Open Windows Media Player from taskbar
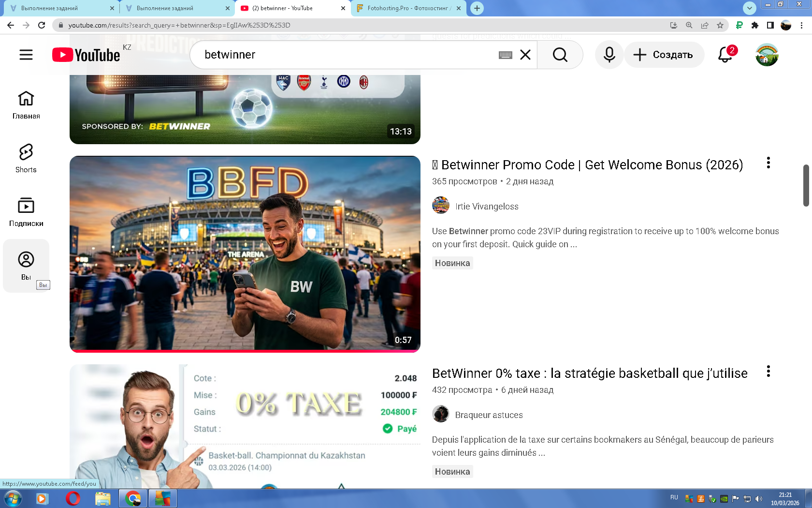This screenshot has height=508, width=812. click(x=43, y=498)
